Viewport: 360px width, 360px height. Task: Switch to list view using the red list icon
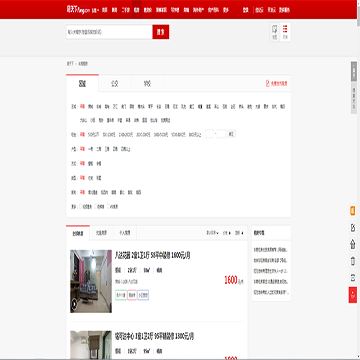285,32
